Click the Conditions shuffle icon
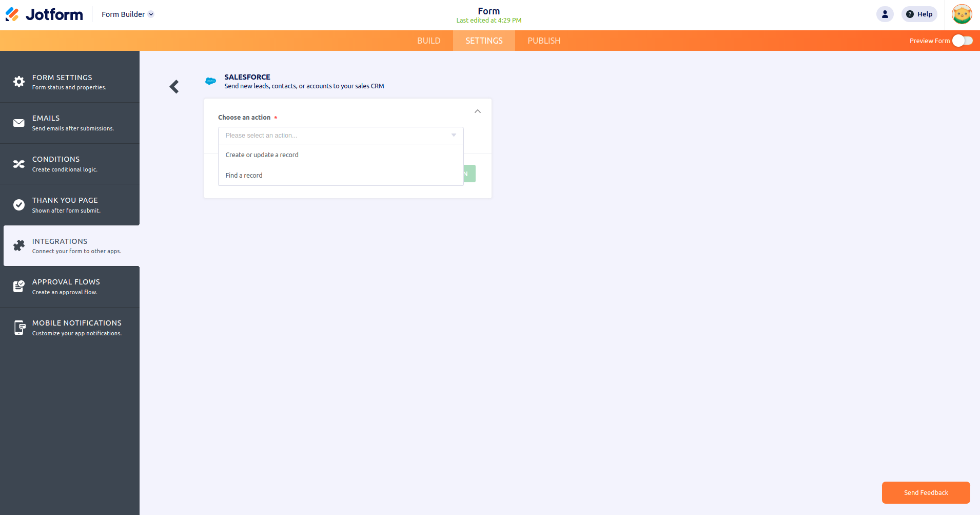The height and width of the screenshot is (515, 980). pyautogui.click(x=19, y=164)
